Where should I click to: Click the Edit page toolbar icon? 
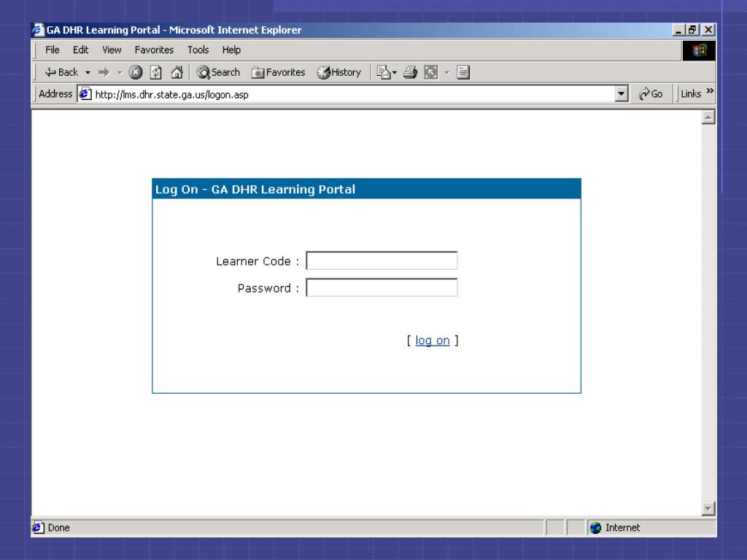pyautogui.click(x=431, y=72)
